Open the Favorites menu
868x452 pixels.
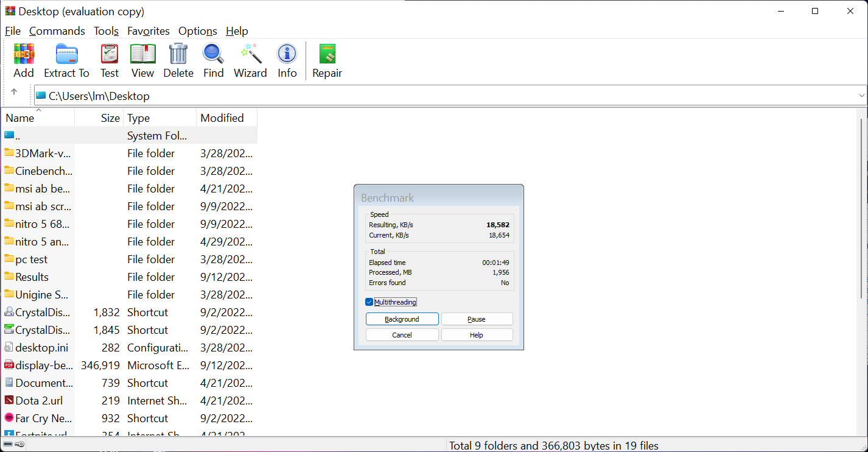click(149, 31)
